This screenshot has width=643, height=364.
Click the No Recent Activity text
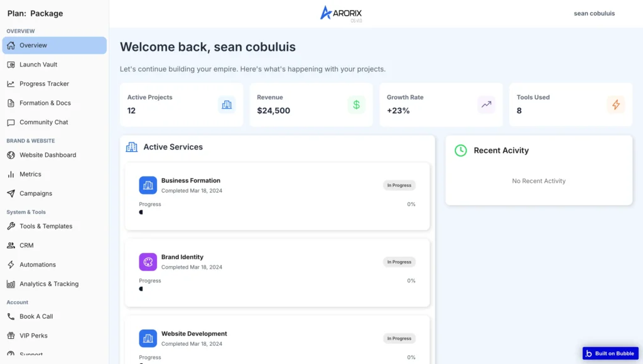539,181
